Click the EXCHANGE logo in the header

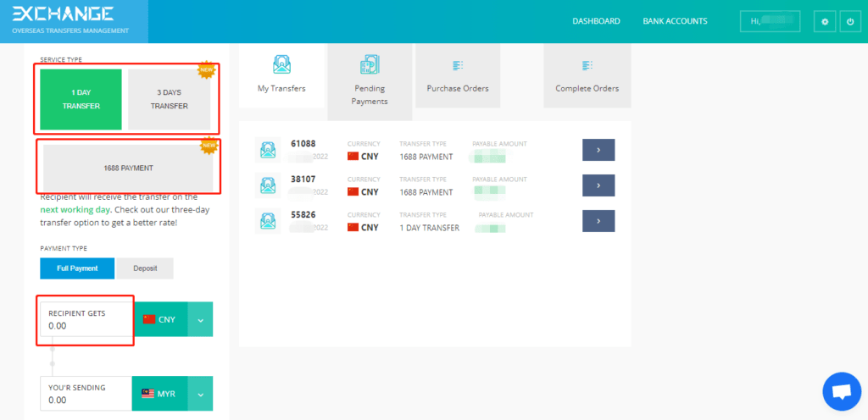[63, 14]
